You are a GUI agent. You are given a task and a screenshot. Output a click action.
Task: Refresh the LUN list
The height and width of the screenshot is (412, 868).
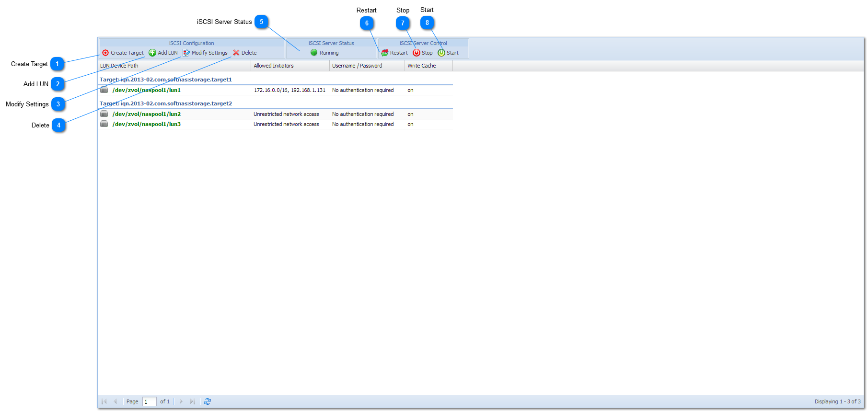coord(208,401)
